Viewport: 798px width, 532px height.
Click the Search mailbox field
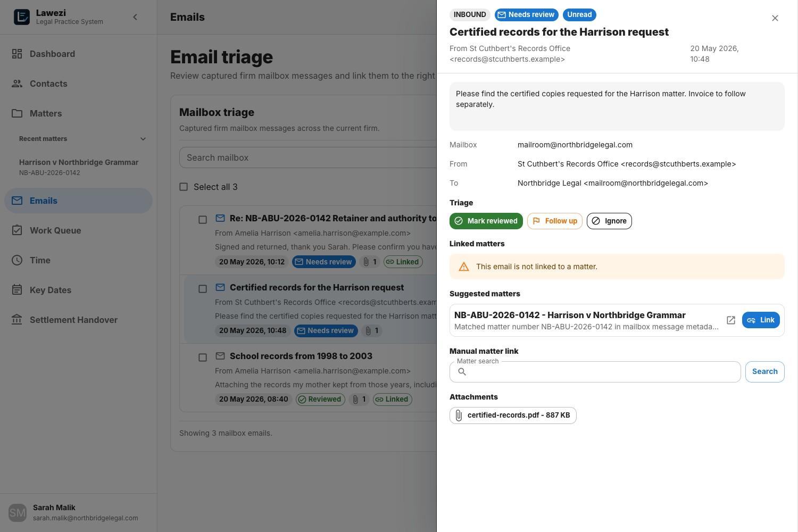309,157
